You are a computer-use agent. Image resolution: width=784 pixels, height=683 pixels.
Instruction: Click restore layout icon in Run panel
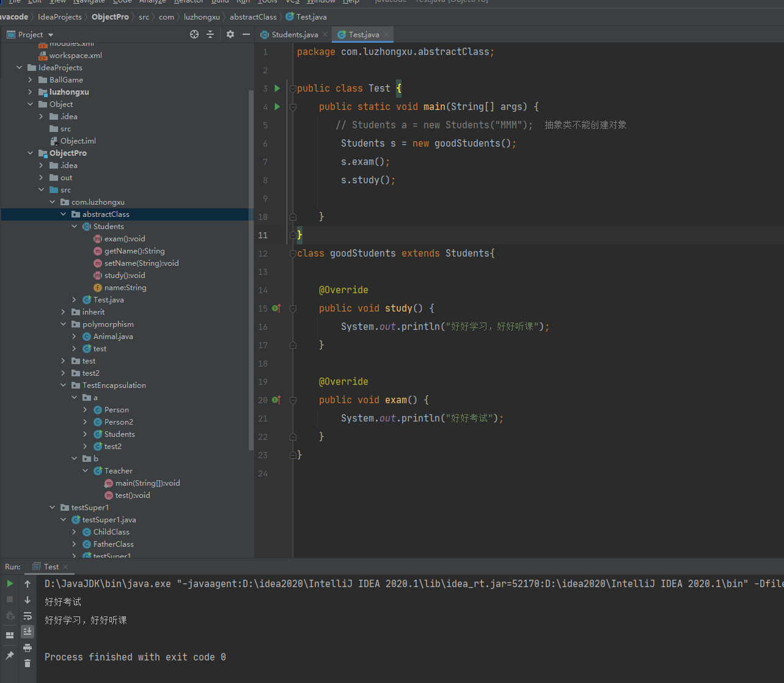tap(10, 635)
